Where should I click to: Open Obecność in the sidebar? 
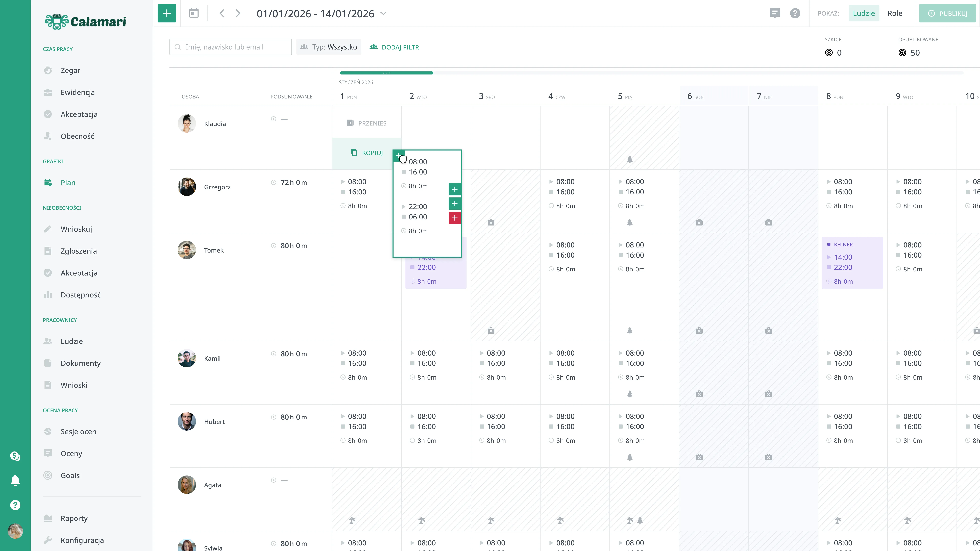click(77, 136)
